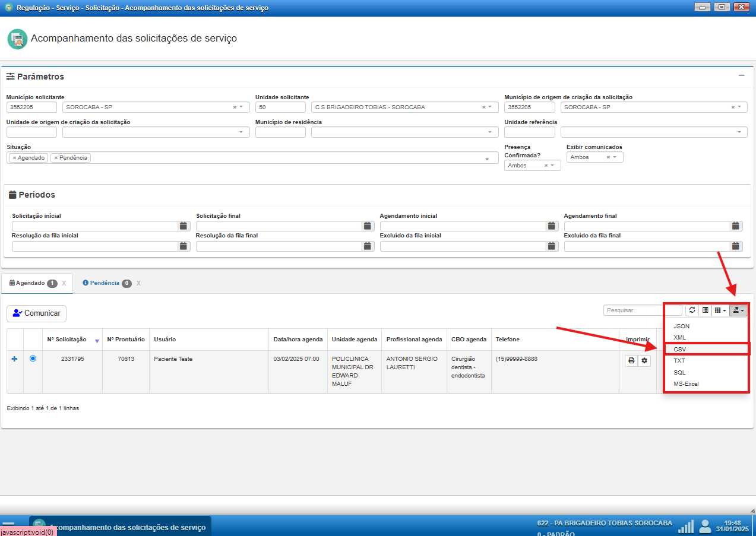Open calendar for Solicitação inicial date
The height and width of the screenshot is (536, 756).
click(x=184, y=226)
